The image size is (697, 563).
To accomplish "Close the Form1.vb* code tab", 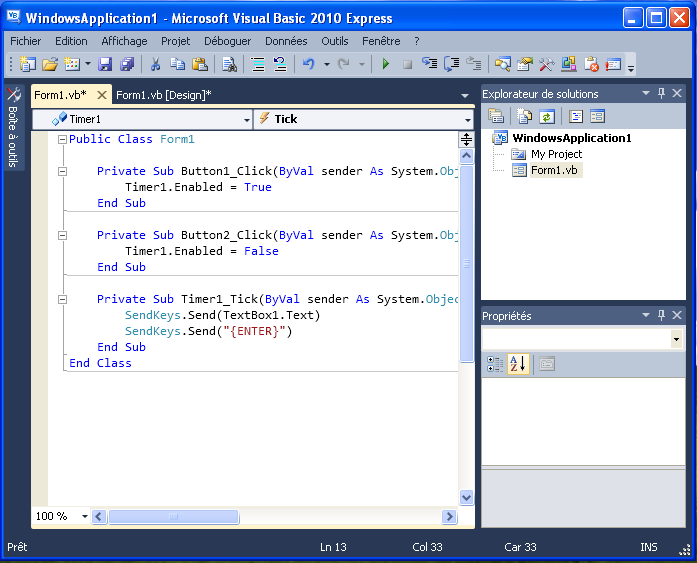I will click(102, 95).
